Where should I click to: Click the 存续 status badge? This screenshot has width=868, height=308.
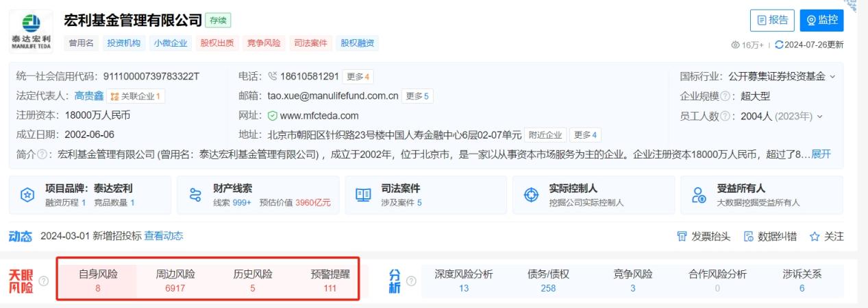click(x=219, y=21)
